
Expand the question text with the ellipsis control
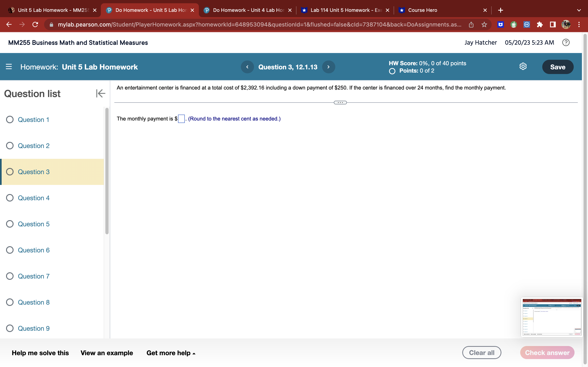[x=340, y=102]
